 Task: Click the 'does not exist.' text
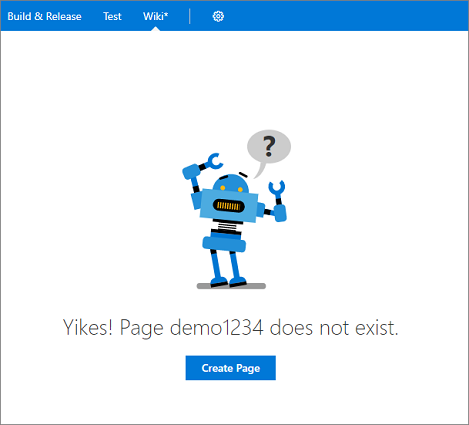(x=334, y=327)
